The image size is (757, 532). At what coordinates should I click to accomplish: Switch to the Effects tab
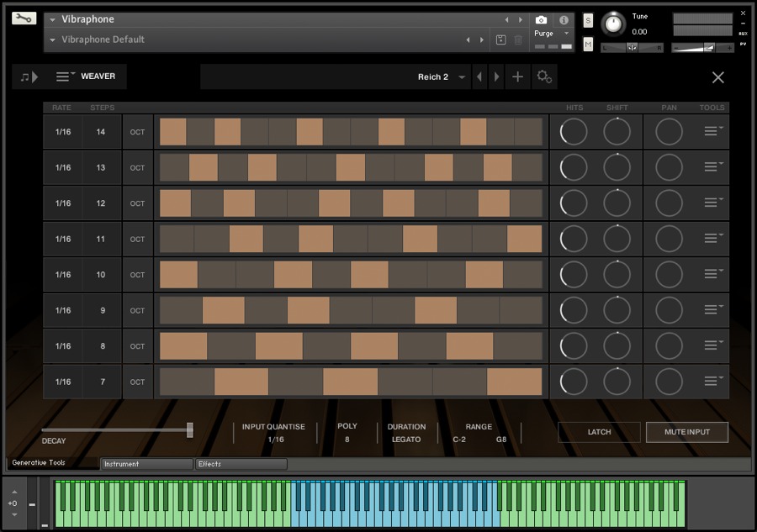point(241,464)
